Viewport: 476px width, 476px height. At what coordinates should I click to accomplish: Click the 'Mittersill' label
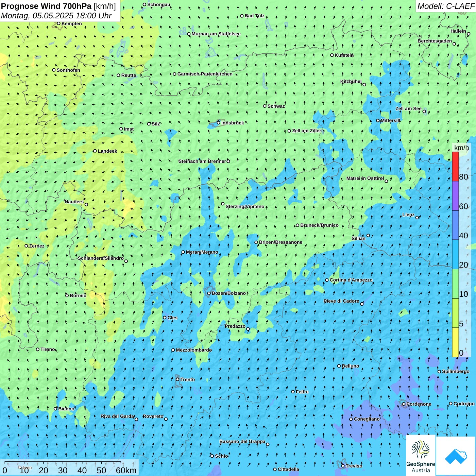click(x=390, y=120)
